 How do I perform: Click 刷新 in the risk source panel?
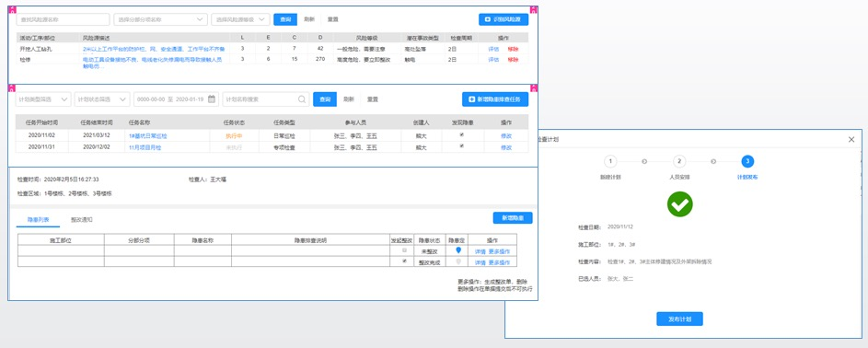[x=309, y=19]
